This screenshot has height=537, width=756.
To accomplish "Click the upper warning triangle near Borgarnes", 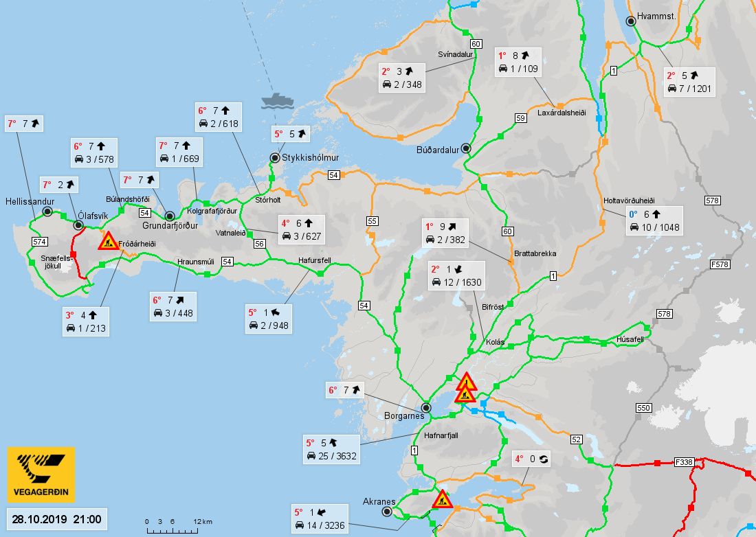I will click(466, 381).
